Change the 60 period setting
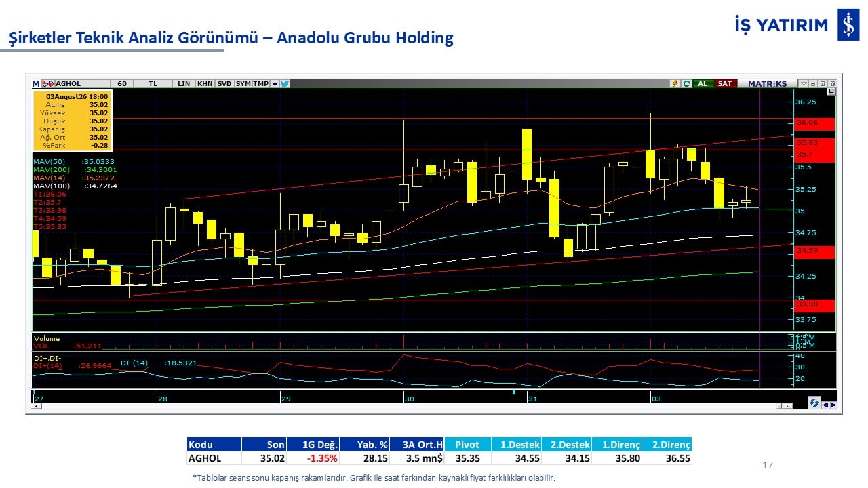 [x=122, y=84]
